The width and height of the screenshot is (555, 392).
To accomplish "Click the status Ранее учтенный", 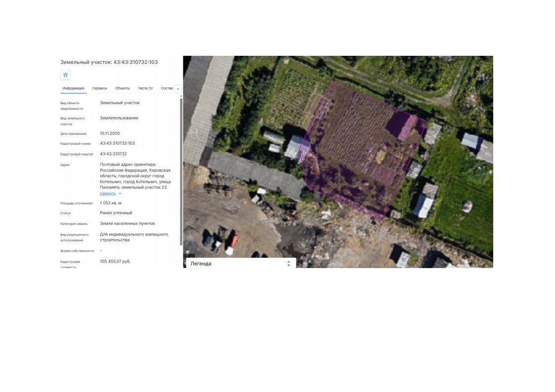I will click(116, 213).
